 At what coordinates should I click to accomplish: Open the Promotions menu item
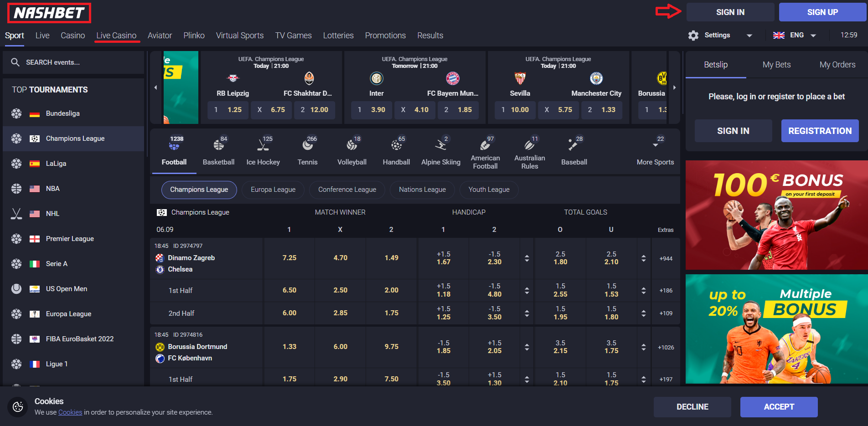click(x=385, y=36)
